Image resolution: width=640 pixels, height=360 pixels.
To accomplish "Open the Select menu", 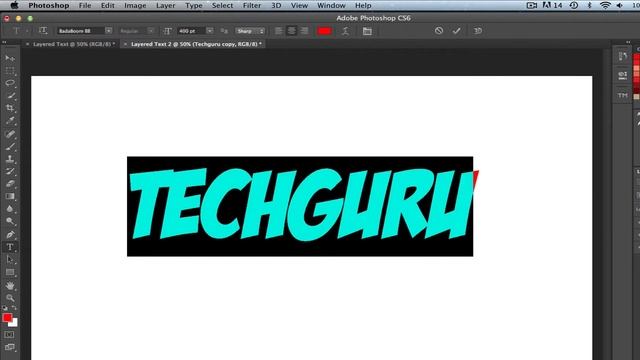I will tap(222, 6).
